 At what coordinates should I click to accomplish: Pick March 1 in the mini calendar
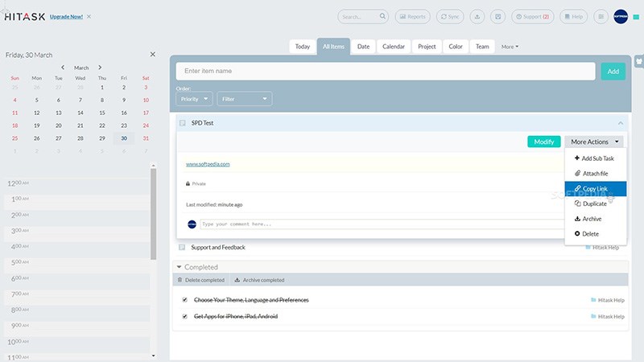(x=102, y=88)
